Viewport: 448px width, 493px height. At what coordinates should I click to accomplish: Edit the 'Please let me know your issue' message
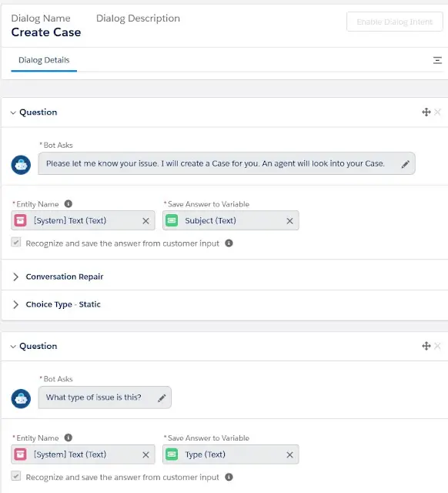(x=405, y=164)
